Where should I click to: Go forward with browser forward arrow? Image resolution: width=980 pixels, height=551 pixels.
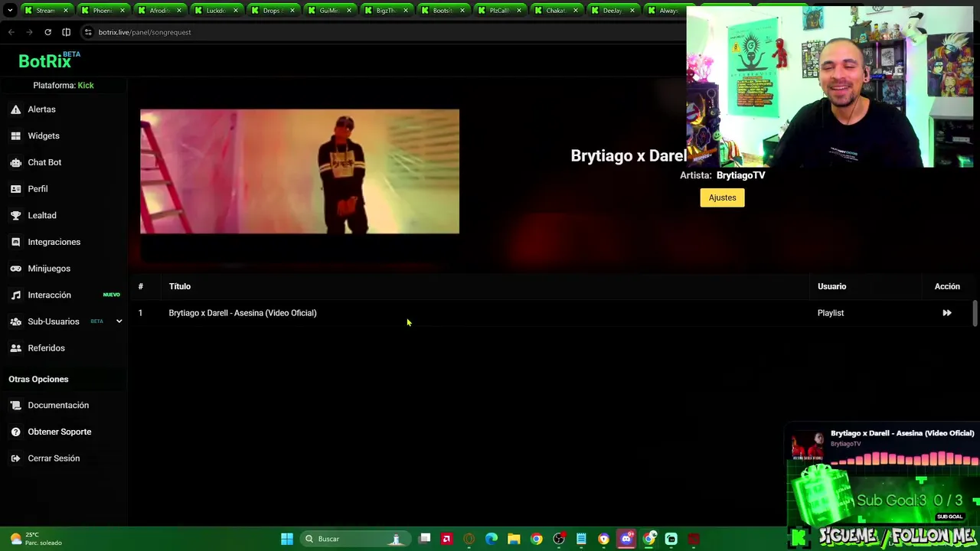(x=29, y=32)
